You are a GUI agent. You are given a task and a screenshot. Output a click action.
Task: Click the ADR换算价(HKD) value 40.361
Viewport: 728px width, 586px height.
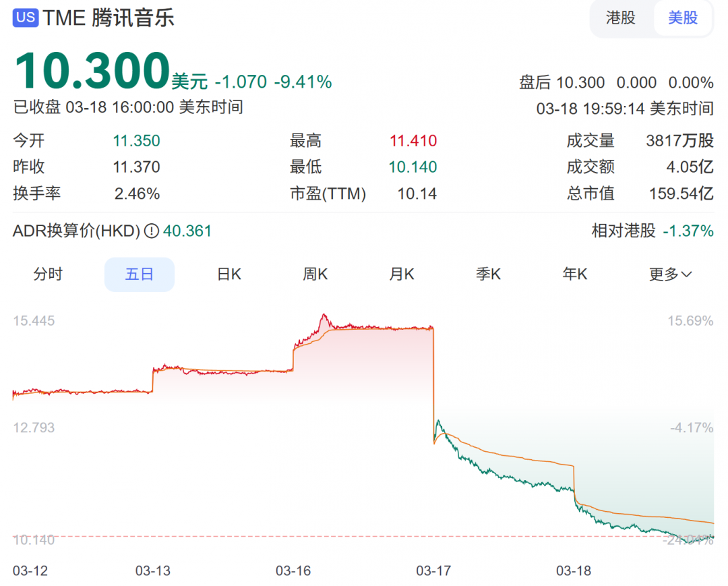click(187, 231)
